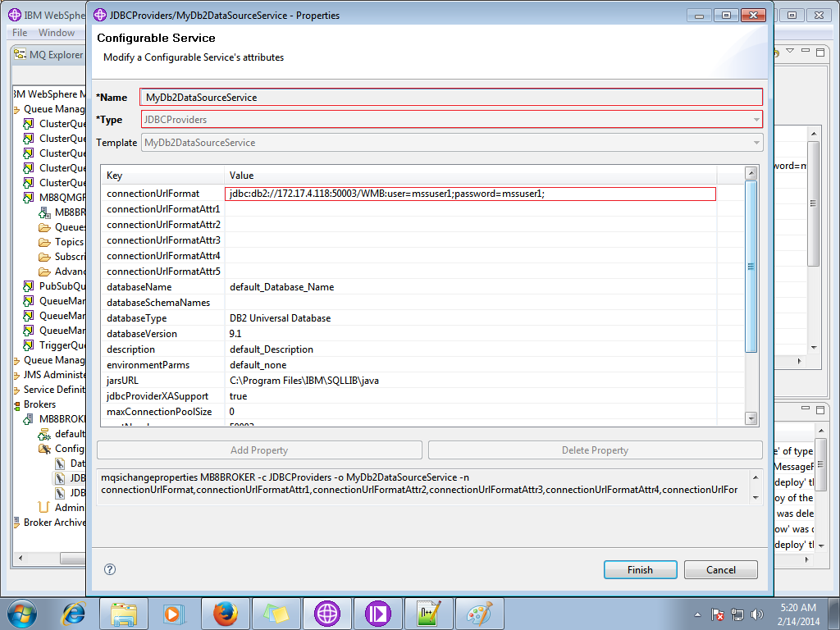Open Firefox from taskbar
This screenshot has width=840, height=630.
coord(225,614)
